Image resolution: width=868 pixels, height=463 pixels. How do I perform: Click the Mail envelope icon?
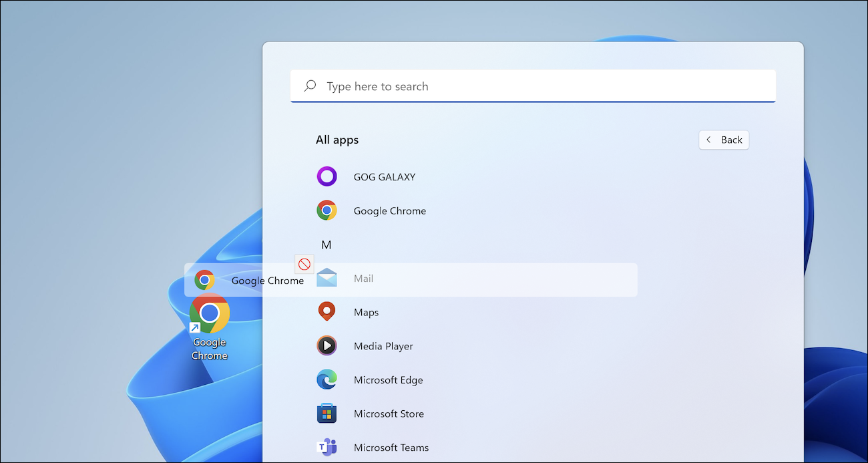click(327, 278)
